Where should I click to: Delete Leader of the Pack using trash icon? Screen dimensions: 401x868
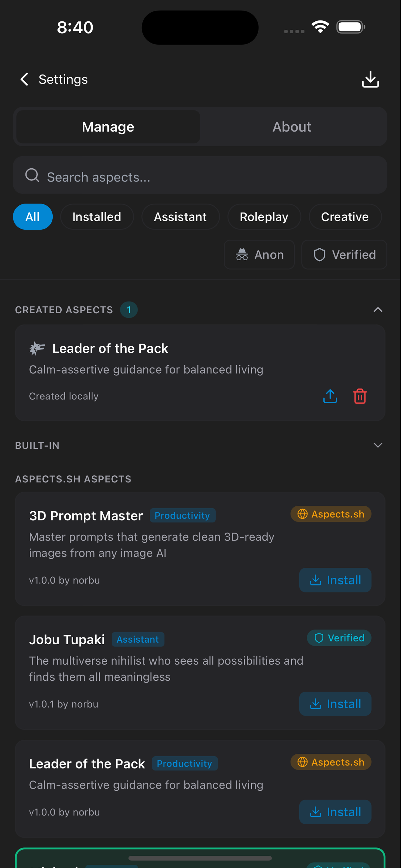[x=359, y=396]
